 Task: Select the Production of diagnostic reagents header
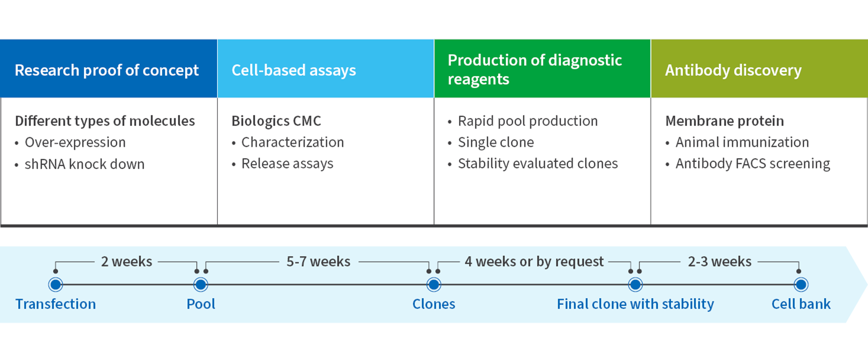point(535,69)
